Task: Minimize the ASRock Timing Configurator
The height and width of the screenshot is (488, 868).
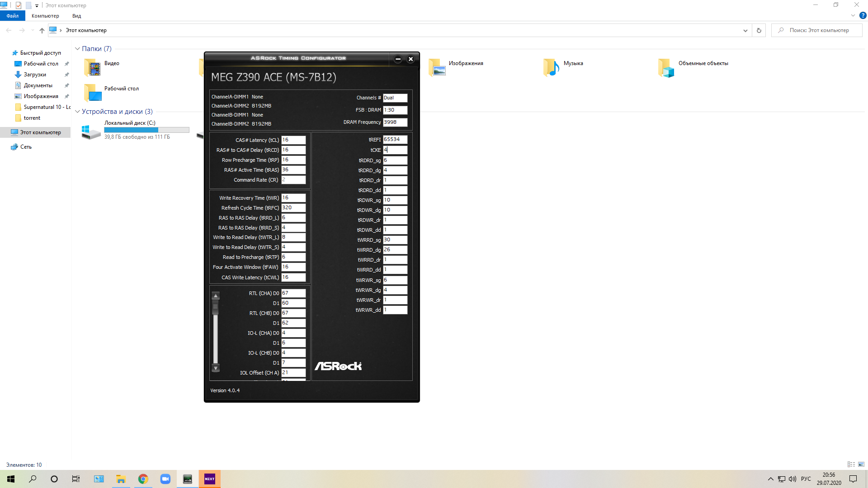Action: (398, 59)
